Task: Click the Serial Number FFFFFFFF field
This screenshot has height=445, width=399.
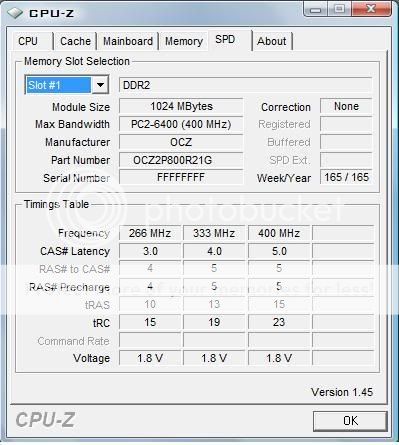Action: coord(181,177)
